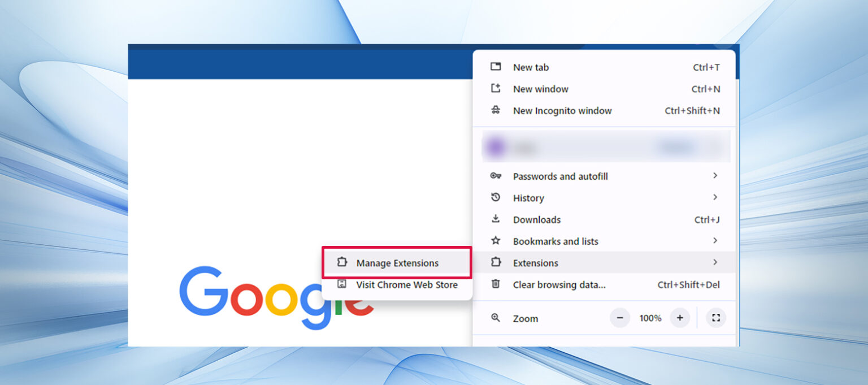
Task: Click the New Incognito window mask icon
Action: [x=496, y=110]
